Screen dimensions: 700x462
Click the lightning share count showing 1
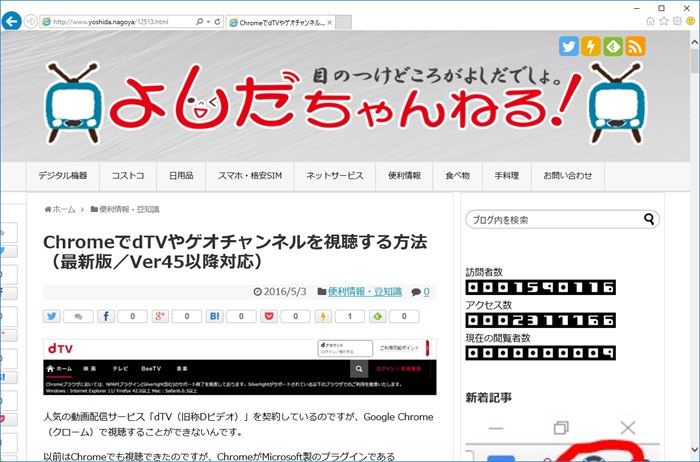click(x=350, y=316)
